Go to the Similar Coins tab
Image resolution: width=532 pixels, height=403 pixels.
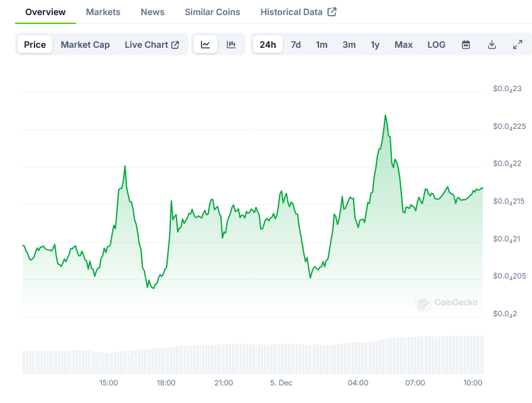click(212, 12)
